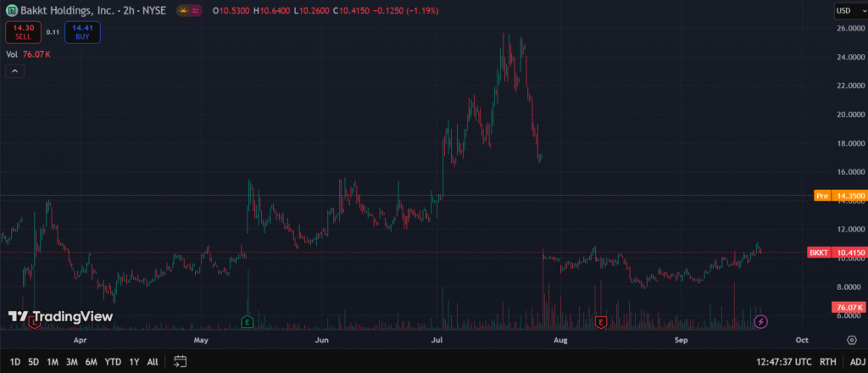The width and height of the screenshot is (868, 373).
Task: Click the May label on the time axis
Action: click(x=201, y=340)
